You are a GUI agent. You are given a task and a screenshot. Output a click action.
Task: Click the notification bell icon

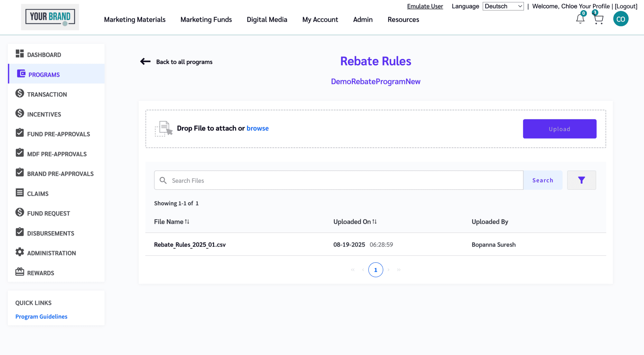(x=580, y=19)
